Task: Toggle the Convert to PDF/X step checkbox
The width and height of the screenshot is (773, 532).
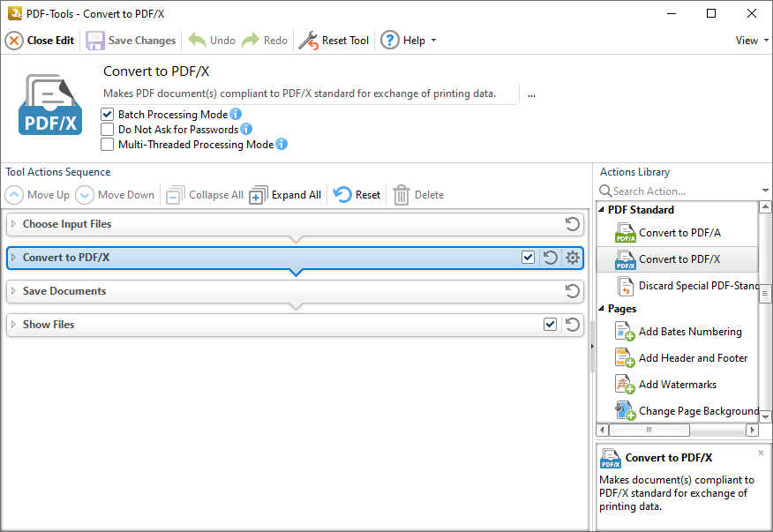Action: click(528, 258)
